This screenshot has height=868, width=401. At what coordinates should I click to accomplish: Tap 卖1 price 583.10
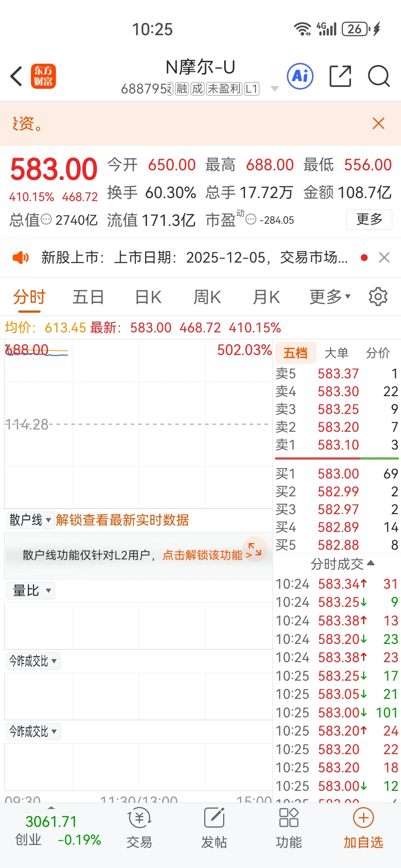click(x=338, y=445)
